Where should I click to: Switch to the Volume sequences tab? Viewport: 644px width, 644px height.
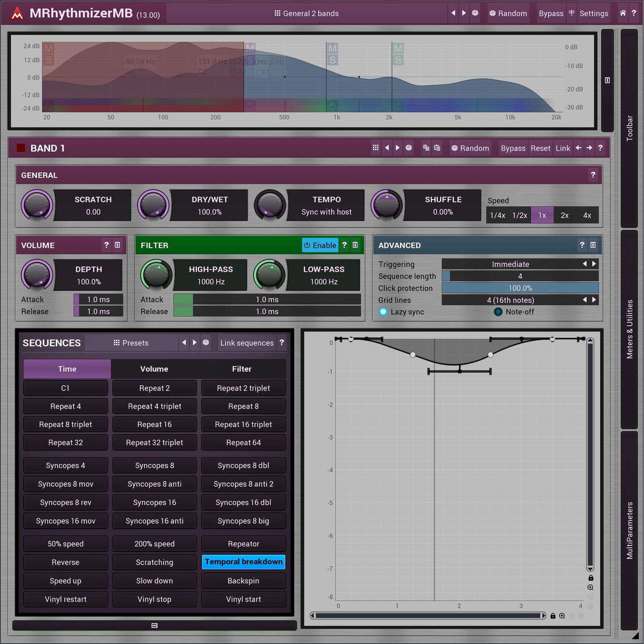(x=154, y=369)
